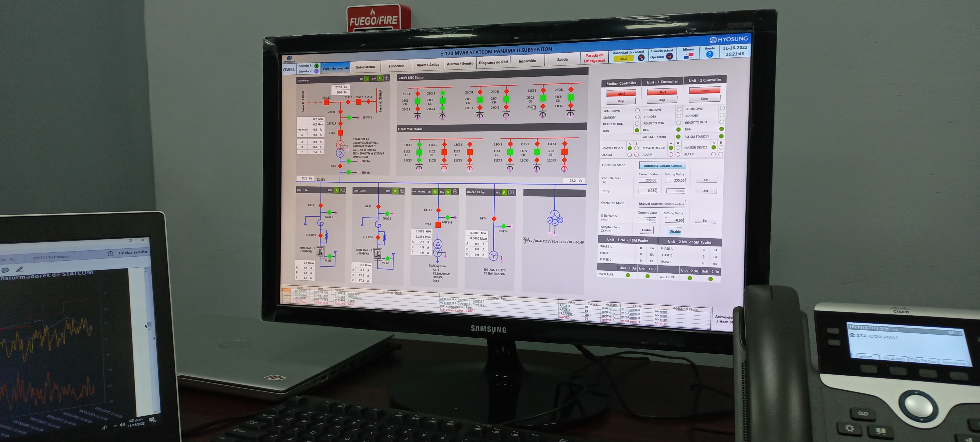The height and width of the screenshot is (442, 980).
Task: Open the Tendencia tab
Action: pyautogui.click(x=396, y=66)
